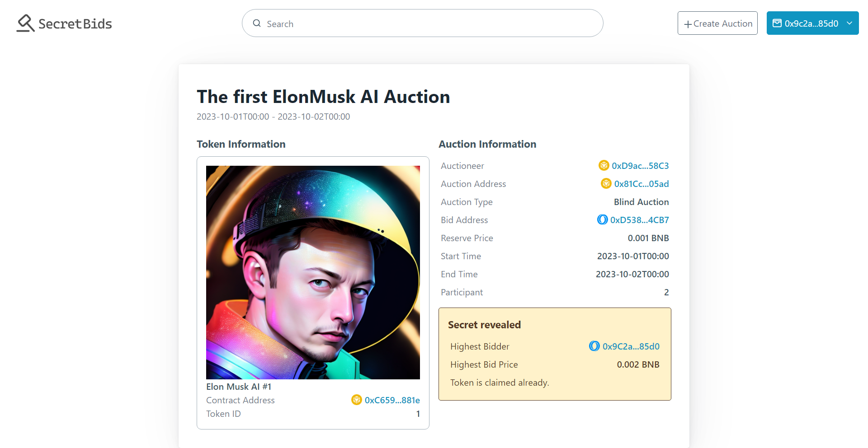Go to home via SecretBids text
The height and width of the screenshot is (448, 868).
coord(75,23)
